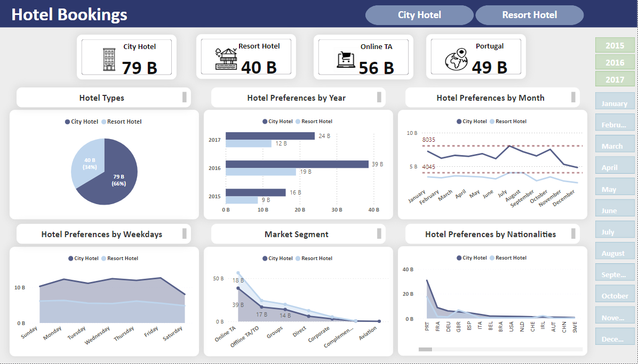This screenshot has height=364, width=638.
Task: Click Resort Hotel legend dot in Preferences by Year
Action: tap(298, 121)
